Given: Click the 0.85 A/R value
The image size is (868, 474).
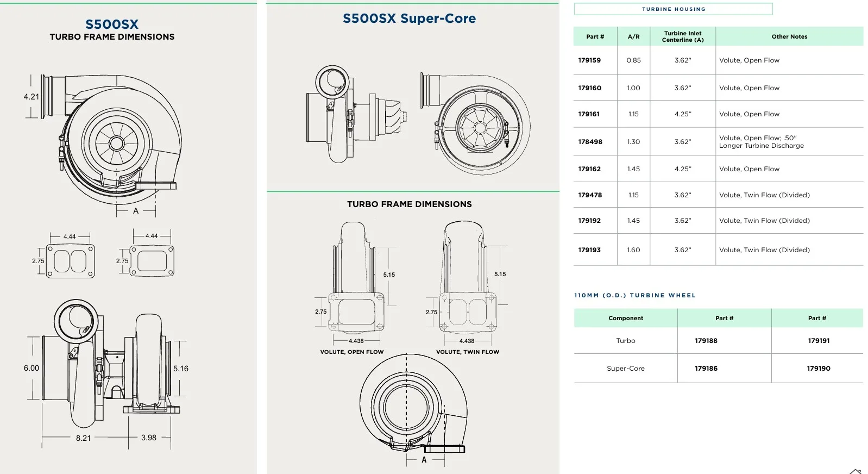Looking at the screenshot, I should tap(633, 60).
